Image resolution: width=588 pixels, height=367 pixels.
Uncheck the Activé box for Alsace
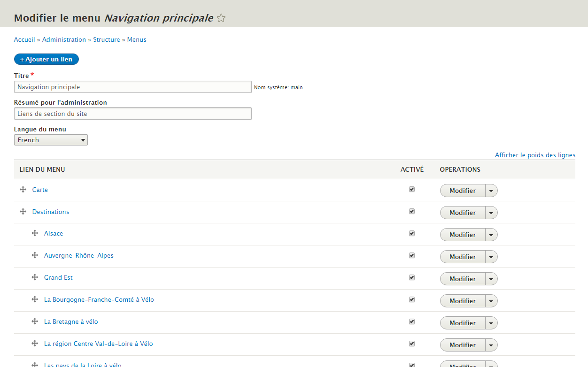pyautogui.click(x=412, y=233)
